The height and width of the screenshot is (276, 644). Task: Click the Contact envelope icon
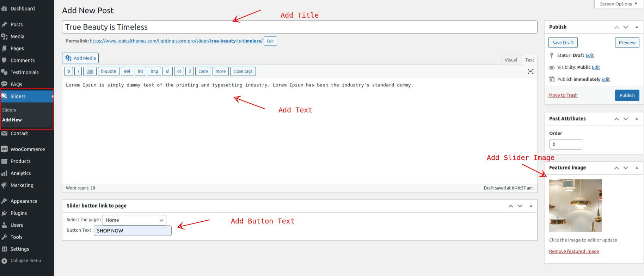point(4,133)
